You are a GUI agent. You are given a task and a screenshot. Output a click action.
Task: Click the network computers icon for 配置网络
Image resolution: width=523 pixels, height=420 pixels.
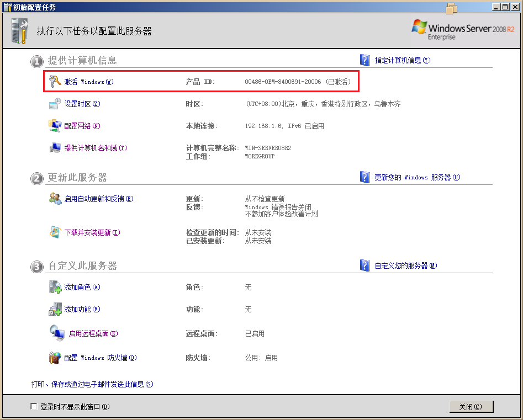55,126
